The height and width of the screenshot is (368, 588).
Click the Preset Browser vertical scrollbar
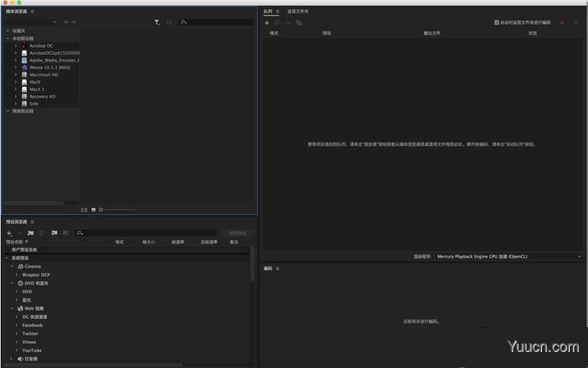[252, 263]
